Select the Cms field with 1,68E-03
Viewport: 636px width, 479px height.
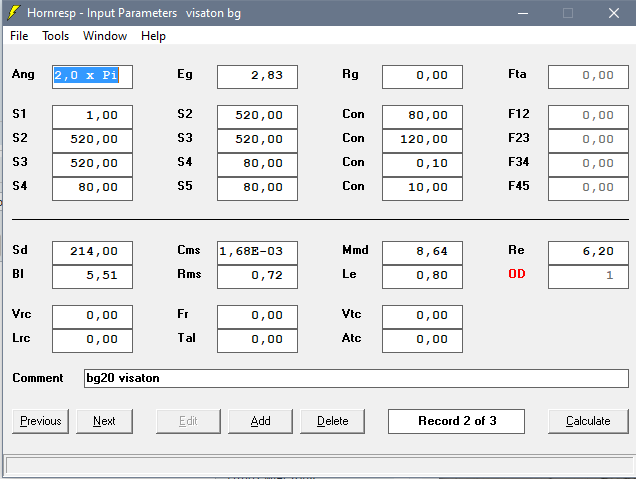tap(257, 252)
